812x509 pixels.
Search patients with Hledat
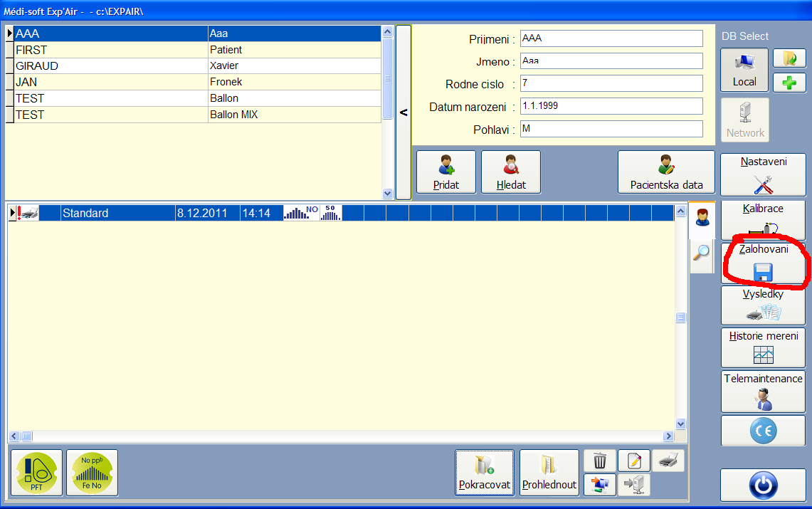(x=511, y=172)
